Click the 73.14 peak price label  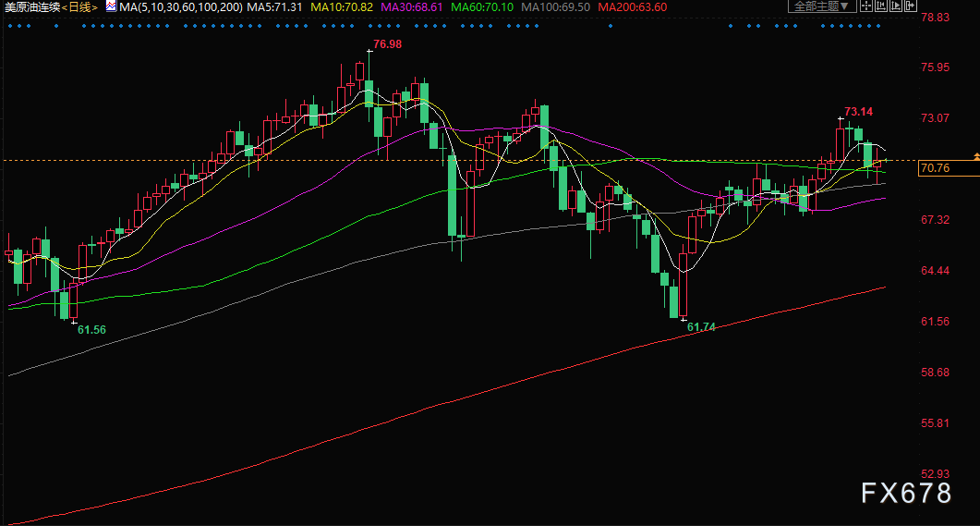(x=859, y=112)
